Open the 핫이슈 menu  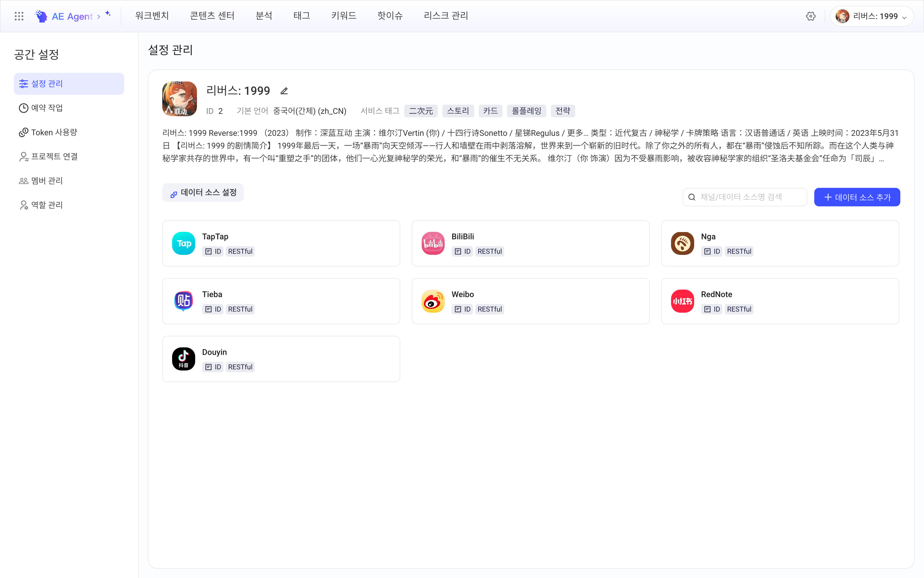[390, 16]
